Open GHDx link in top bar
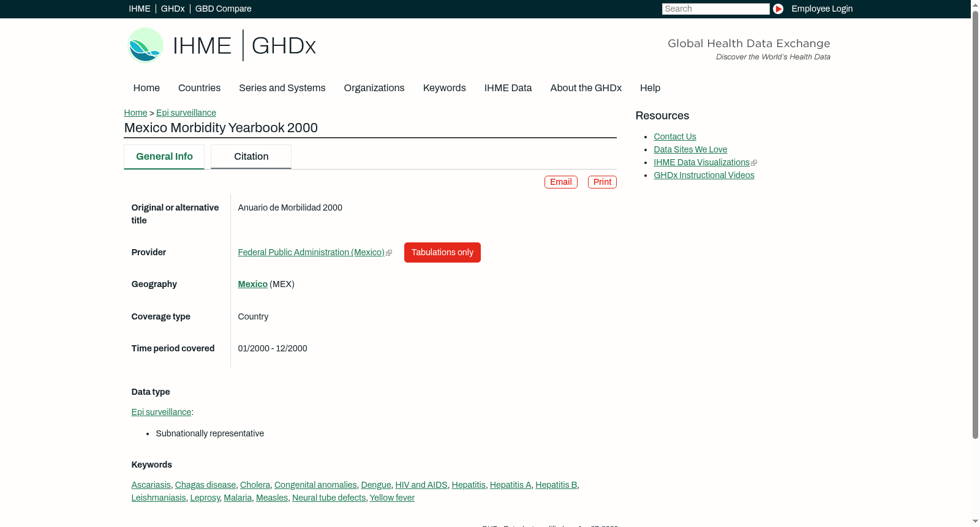The width and height of the screenshot is (980, 527). tap(173, 9)
